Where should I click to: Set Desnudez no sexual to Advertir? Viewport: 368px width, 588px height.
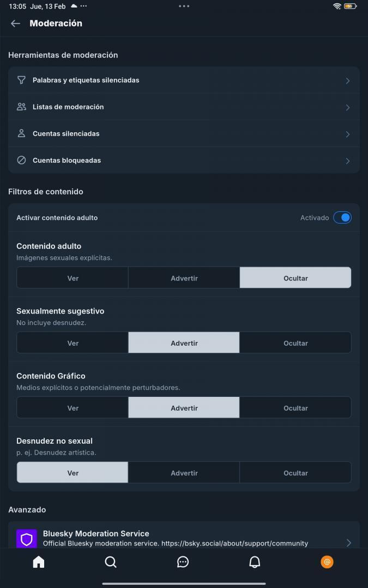pyautogui.click(x=184, y=473)
